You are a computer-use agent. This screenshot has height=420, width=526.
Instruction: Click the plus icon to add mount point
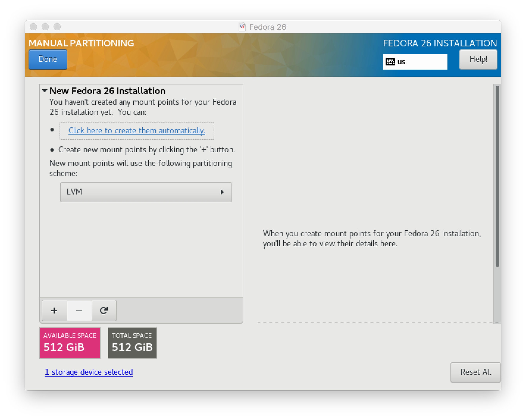tap(54, 311)
